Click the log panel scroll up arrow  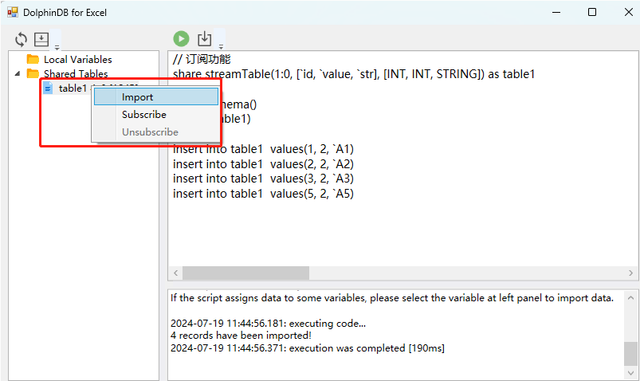click(631, 298)
